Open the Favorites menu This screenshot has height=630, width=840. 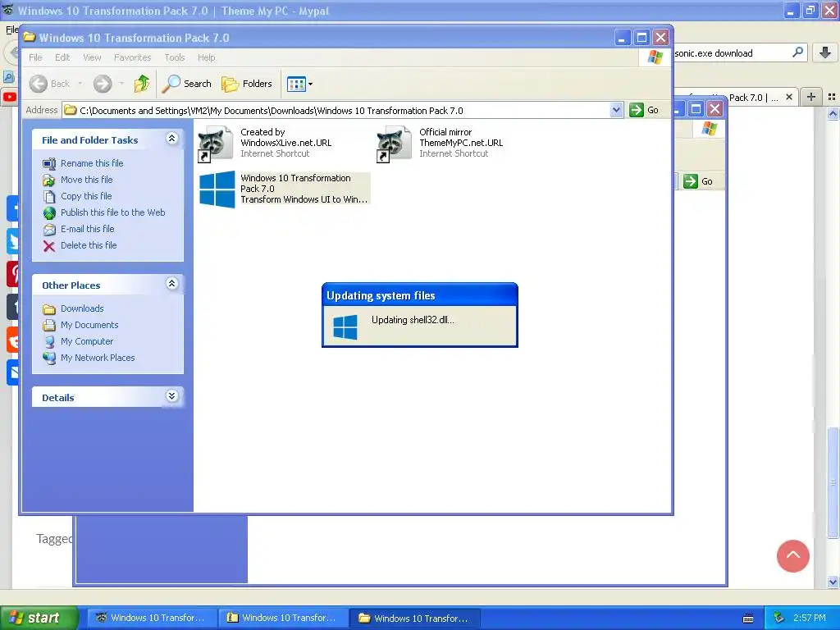click(x=132, y=57)
